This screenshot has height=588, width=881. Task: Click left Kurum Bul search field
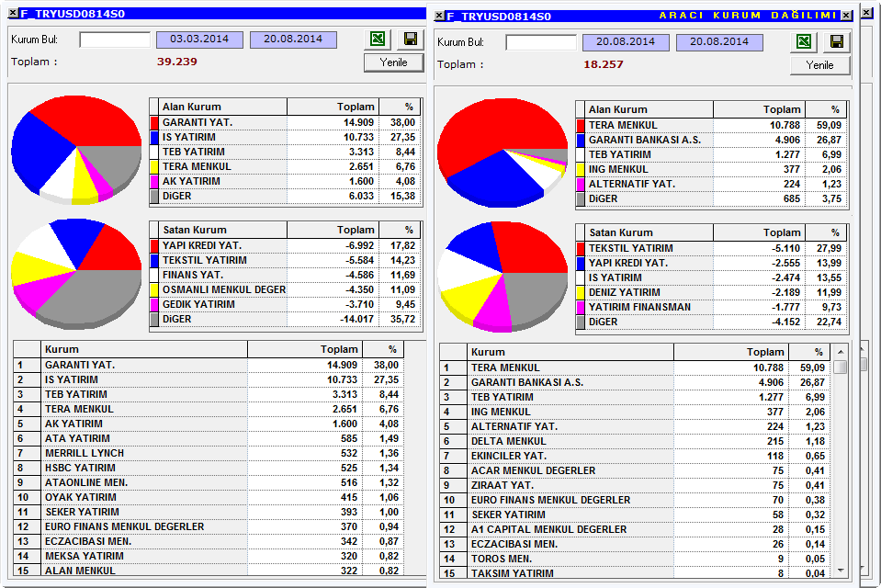point(115,40)
